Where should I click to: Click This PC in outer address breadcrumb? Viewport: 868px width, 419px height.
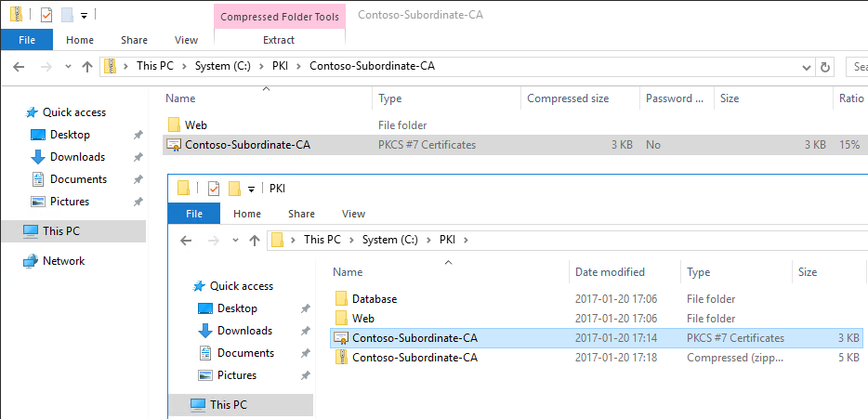coord(155,66)
